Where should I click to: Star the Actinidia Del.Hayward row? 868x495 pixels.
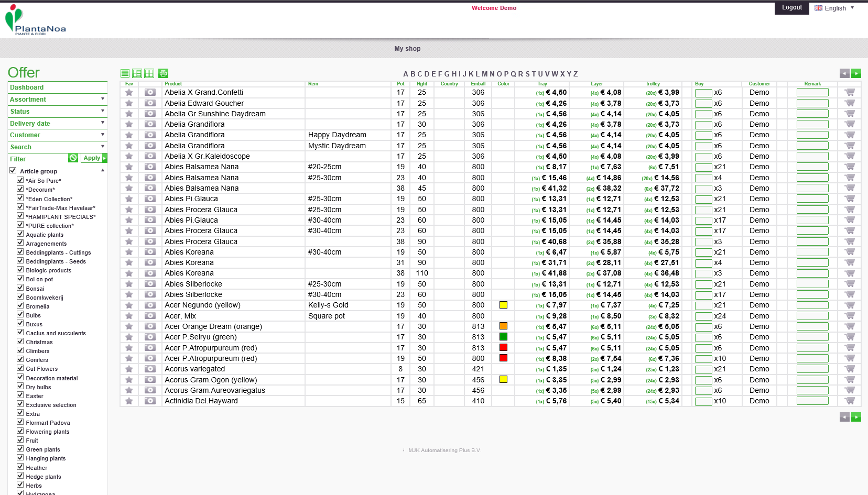[129, 401]
